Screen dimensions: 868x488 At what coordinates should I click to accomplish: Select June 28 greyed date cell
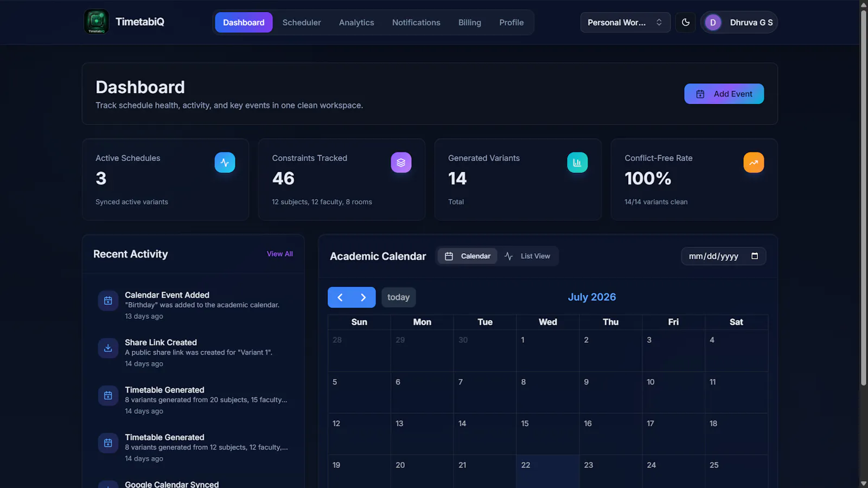359,350
